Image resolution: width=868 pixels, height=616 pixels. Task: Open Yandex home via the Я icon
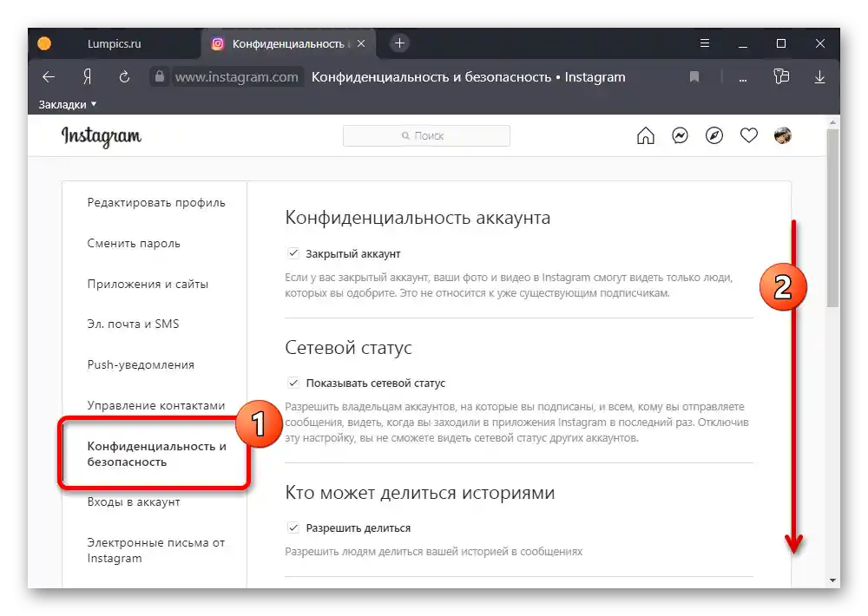87,77
